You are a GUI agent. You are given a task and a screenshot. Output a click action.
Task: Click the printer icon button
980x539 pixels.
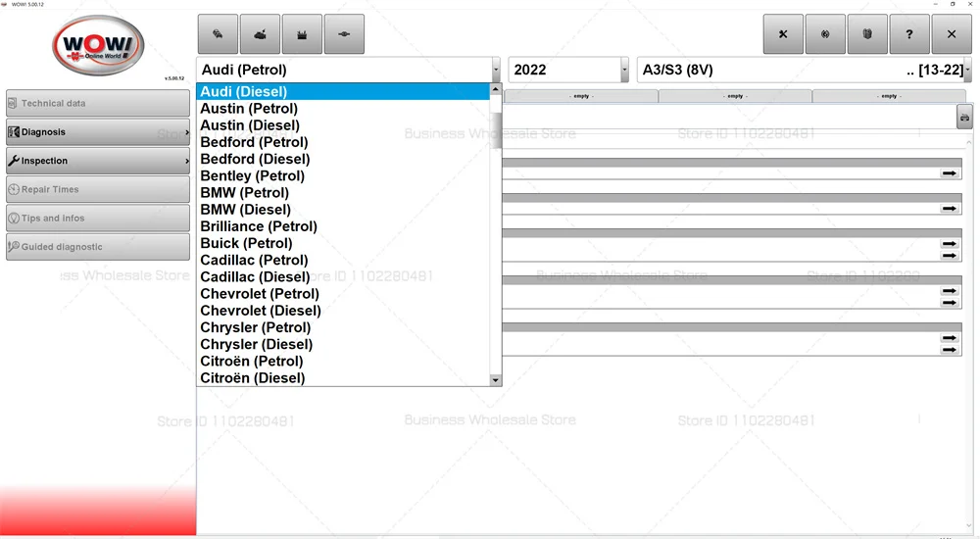pos(964,118)
